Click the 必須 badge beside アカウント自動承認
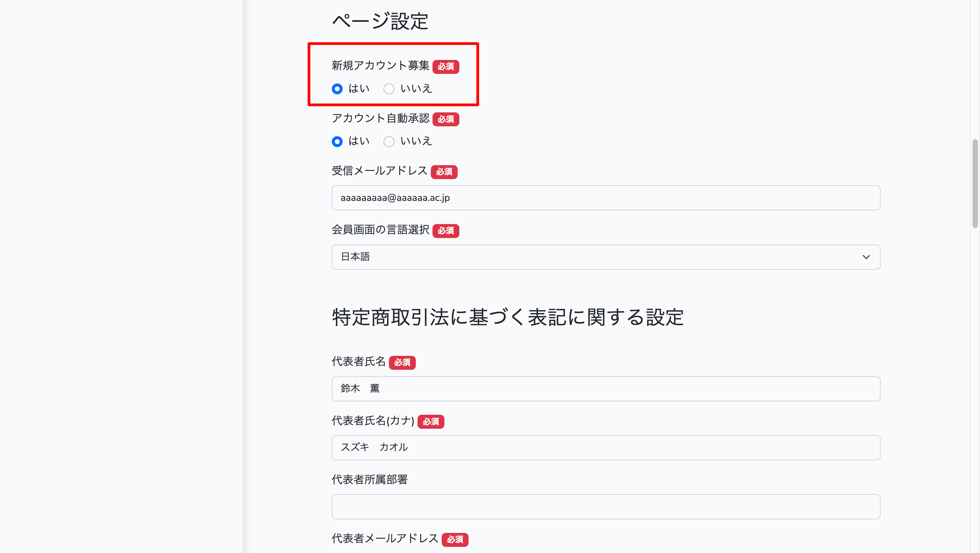The height and width of the screenshot is (553, 980). pyautogui.click(x=445, y=119)
